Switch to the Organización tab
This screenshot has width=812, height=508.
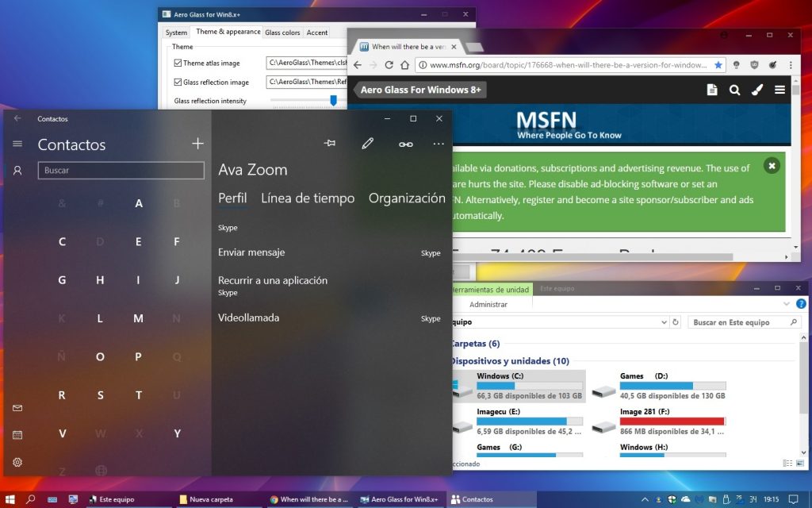[407, 198]
